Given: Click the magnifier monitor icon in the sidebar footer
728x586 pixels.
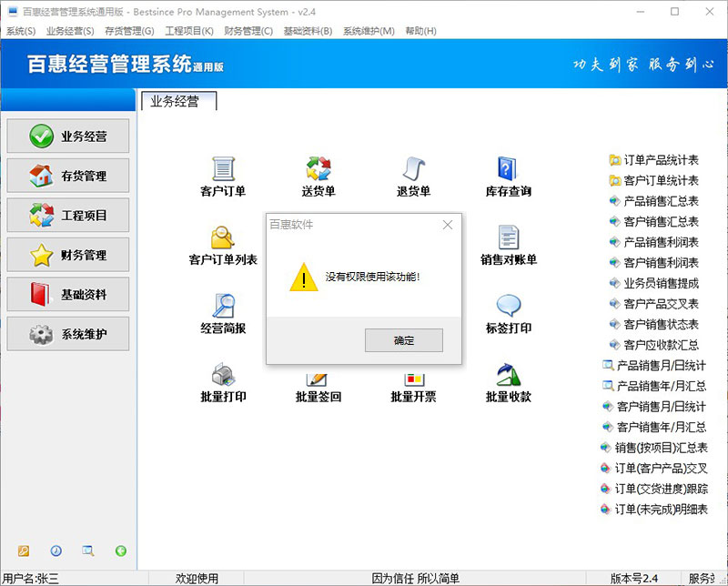Looking at the screenshot, I should (87, 551).
